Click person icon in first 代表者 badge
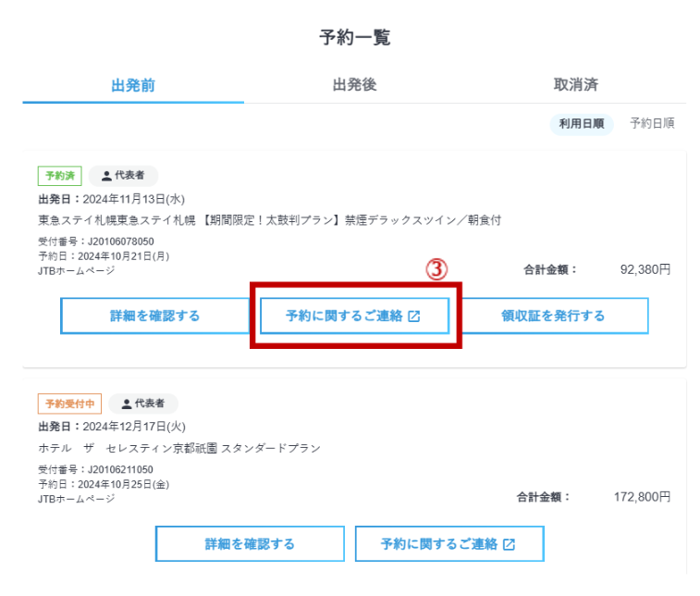The image size is (700, 596). pyautogui.click(x=106, y=175)
